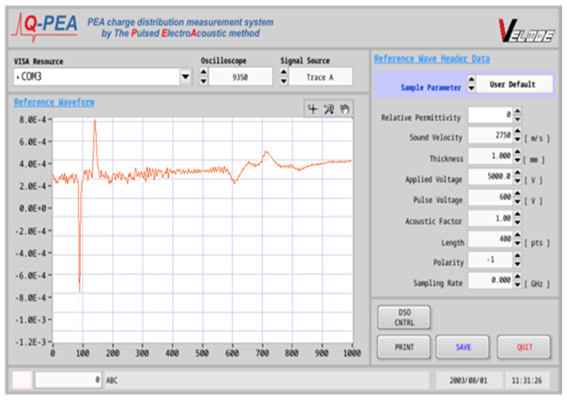
Task: Click the Sample Parameter label
Action: point(430,88)
